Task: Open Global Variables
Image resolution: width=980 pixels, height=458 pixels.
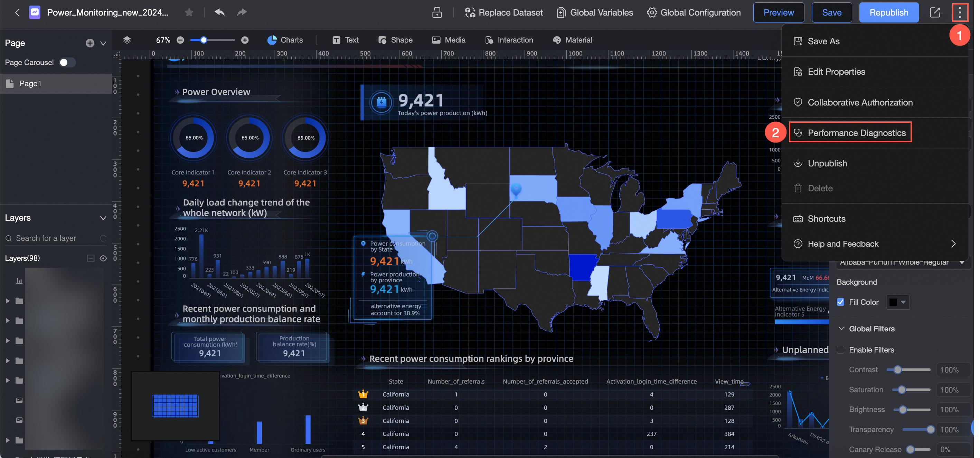Action: click(595, 12)
